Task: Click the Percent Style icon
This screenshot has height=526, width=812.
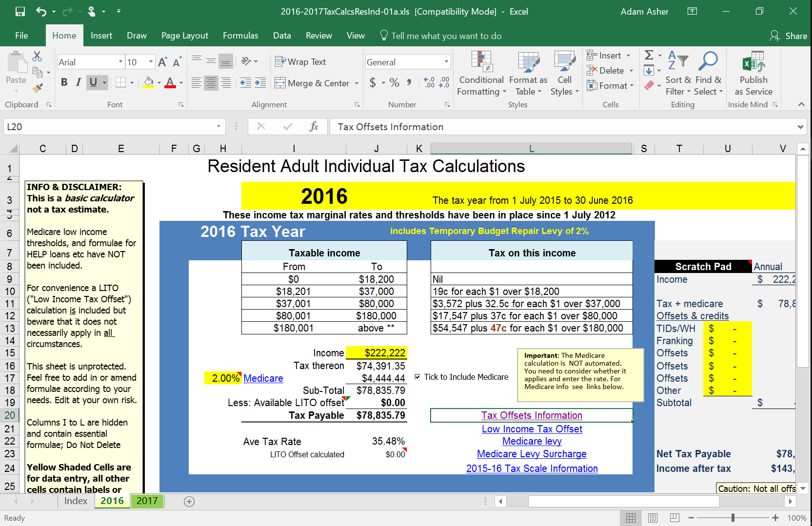Action: (x=394, y=83)
